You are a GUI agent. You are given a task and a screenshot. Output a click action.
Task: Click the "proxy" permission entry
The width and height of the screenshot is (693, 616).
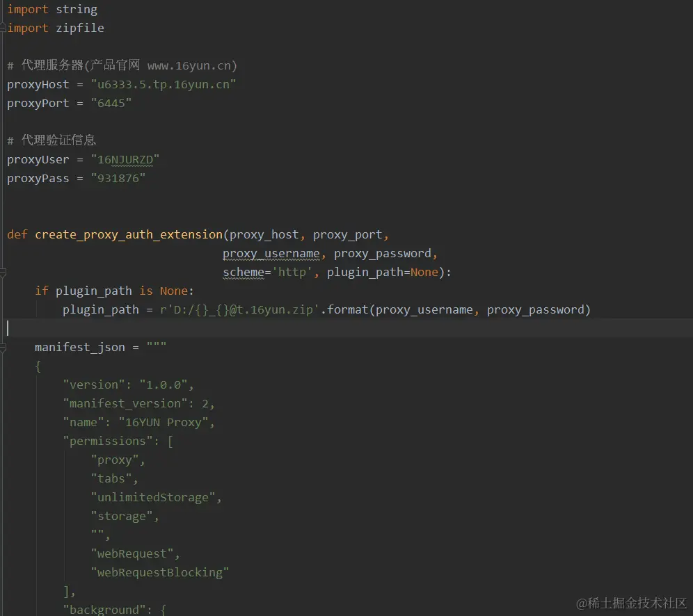point(115,460)
